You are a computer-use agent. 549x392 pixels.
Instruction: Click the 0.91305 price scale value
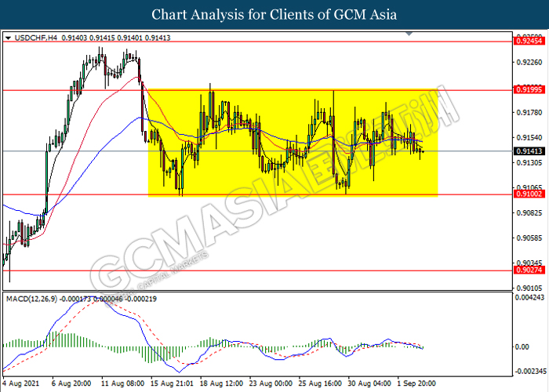[529, 163]
